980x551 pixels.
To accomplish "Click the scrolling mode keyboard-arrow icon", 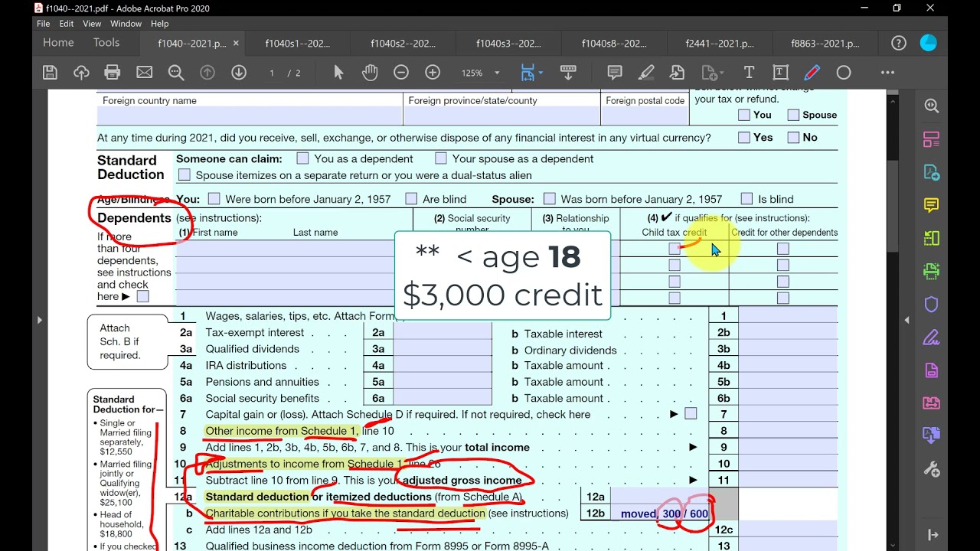I will click(568, 73).
